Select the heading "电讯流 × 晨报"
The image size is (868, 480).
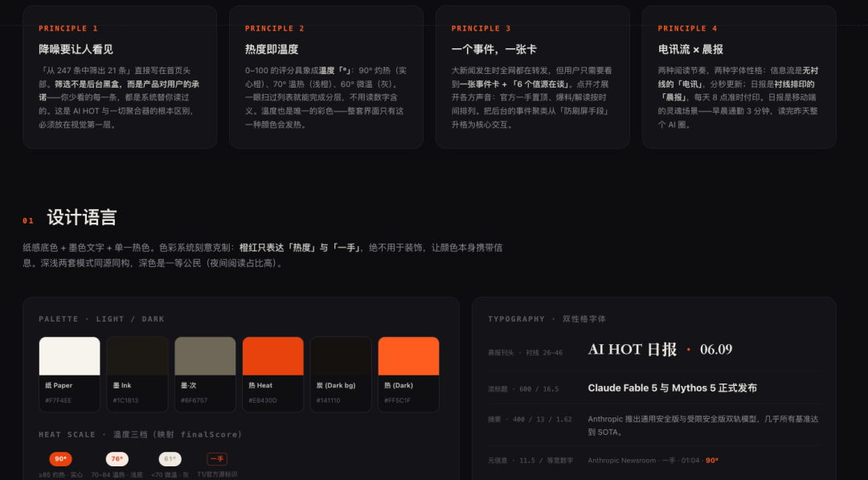[690, 49]
